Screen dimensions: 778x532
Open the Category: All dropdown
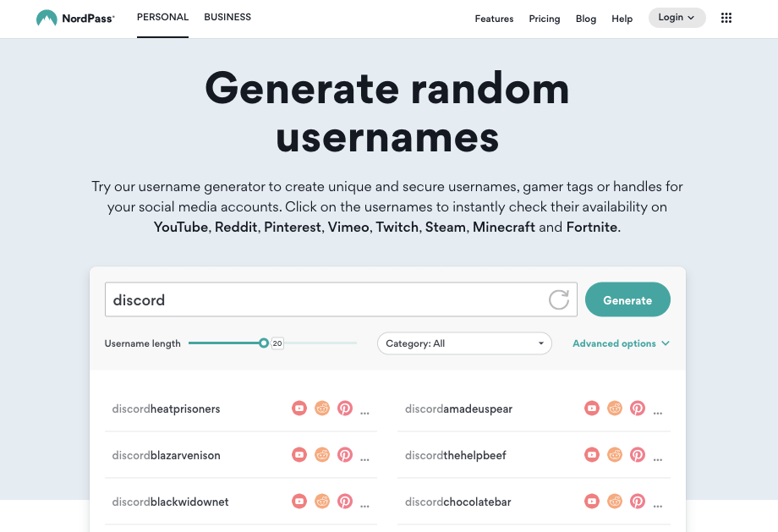coord(464,343)
